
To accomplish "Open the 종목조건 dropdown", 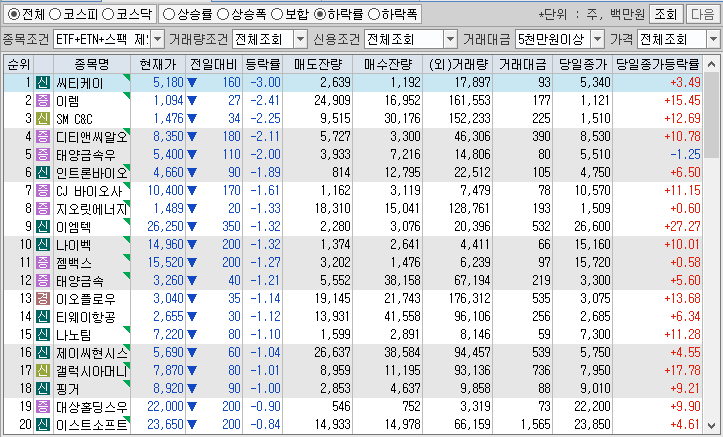I will point(158,40).
